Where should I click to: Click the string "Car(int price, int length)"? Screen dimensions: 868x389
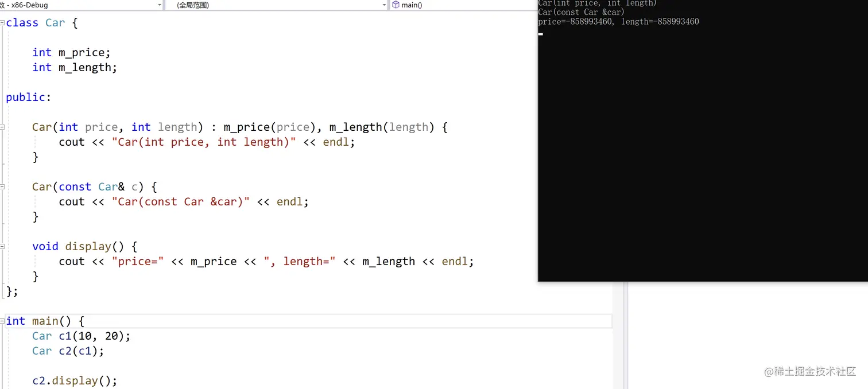pyautogui.click(x=204, y=142)
